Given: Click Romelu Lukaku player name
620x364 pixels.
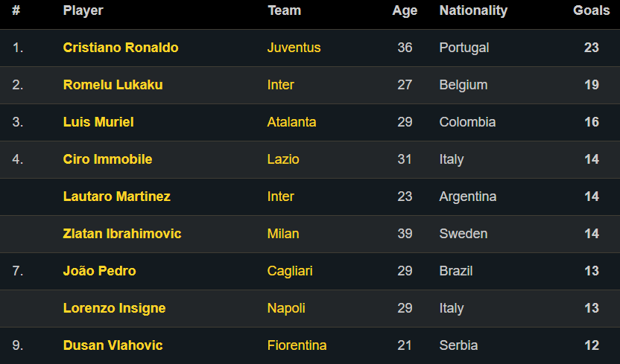Looking at the screenshot, I should tap(113, 85).
